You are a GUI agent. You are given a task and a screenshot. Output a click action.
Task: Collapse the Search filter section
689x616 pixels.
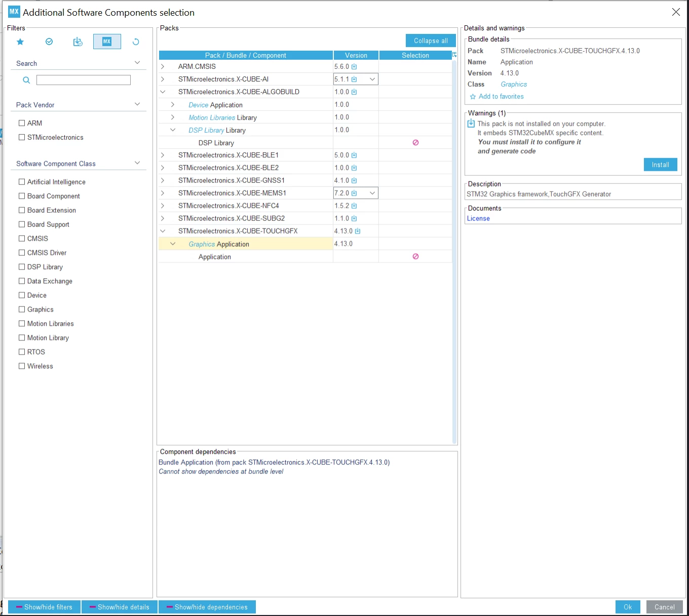pos(137,63)
